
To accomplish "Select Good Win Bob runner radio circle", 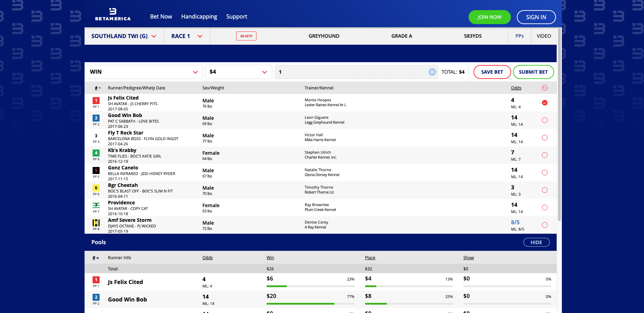I will pyautogui.click(x=545, y=120).
